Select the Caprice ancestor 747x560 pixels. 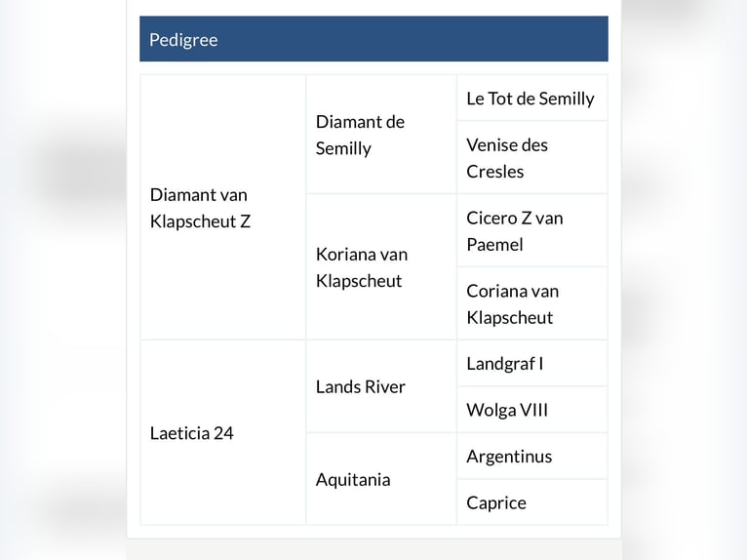496,503
